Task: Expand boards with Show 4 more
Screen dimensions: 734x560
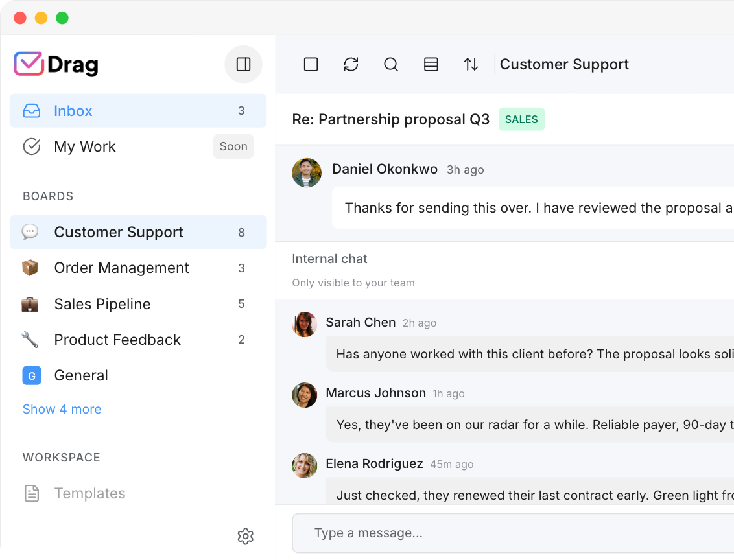Action: coord(62,409)
